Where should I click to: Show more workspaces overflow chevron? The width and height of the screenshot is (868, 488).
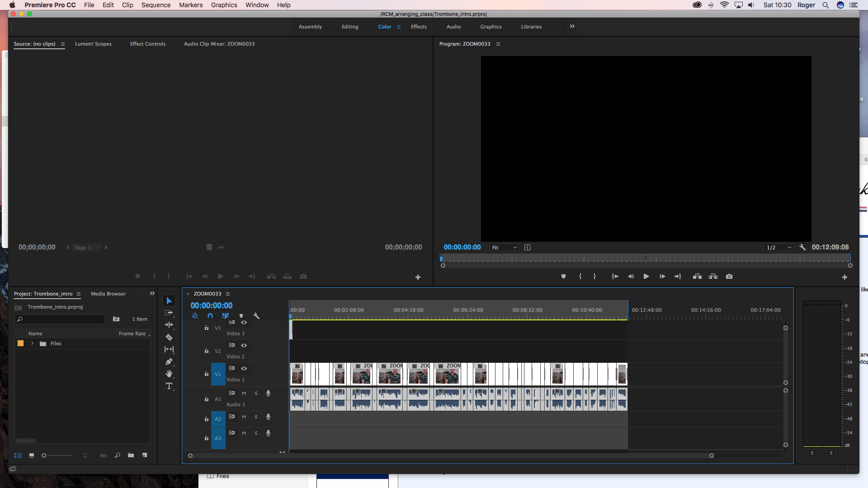click(572, 26)
